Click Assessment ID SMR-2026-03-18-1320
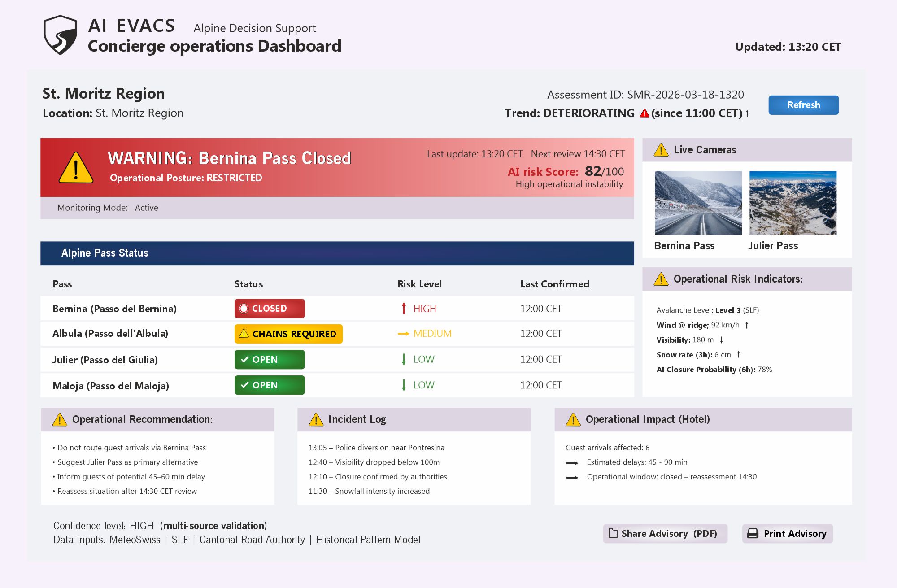897x588 pixels. [x=645, y=95]
